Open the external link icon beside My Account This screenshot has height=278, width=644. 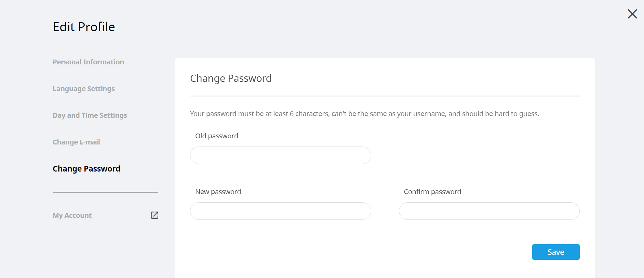coord(155,215)
